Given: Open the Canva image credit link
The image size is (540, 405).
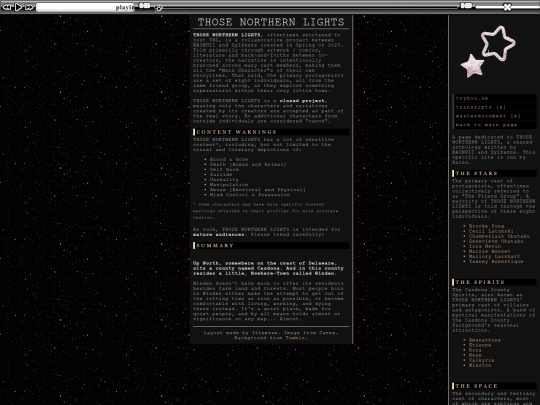Looking at the screenshot, I should pyautogui.click(x=327, y=333).
